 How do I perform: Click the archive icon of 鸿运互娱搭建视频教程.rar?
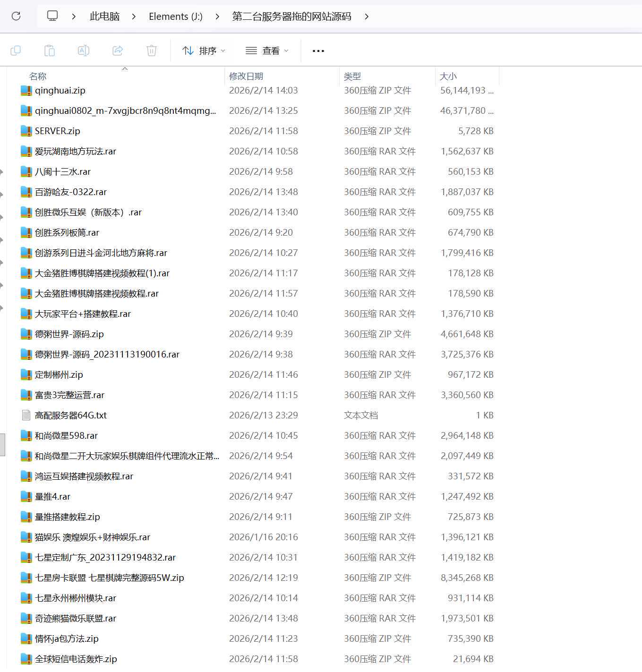click(x=26, y=476)
